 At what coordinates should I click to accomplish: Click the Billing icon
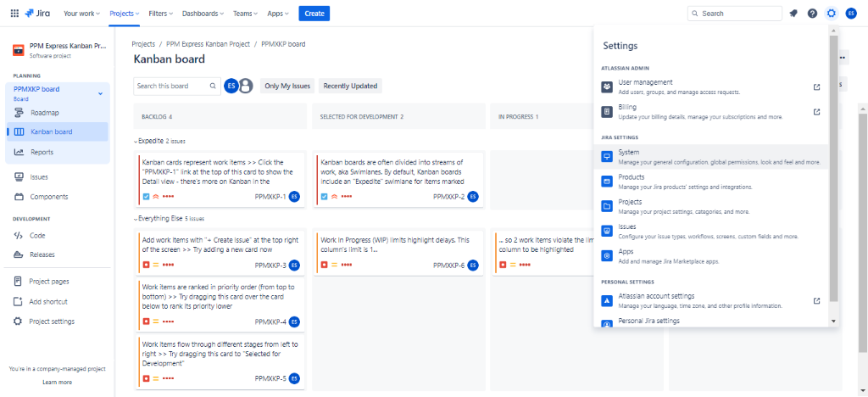point(607,112)
